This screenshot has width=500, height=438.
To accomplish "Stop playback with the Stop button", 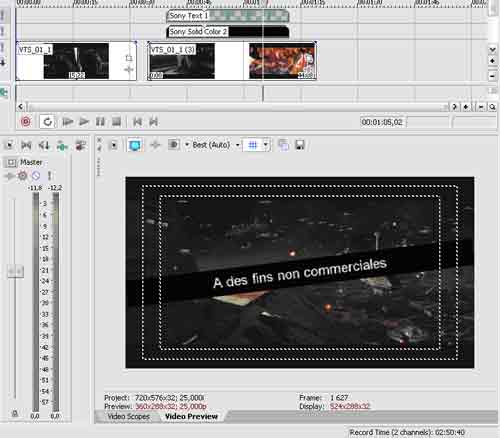I will (116, 122).
